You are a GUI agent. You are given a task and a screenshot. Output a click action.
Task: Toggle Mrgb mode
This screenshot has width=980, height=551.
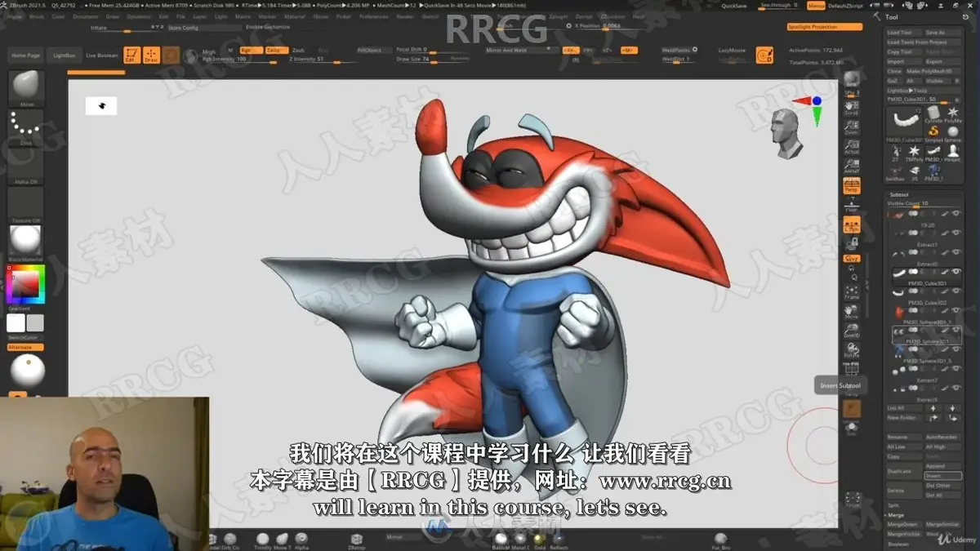click(x=210, y=50)
